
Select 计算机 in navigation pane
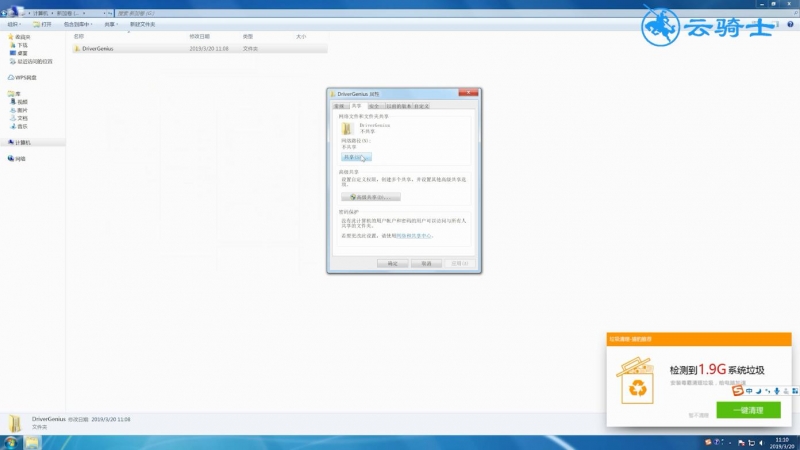click(19, 142)
